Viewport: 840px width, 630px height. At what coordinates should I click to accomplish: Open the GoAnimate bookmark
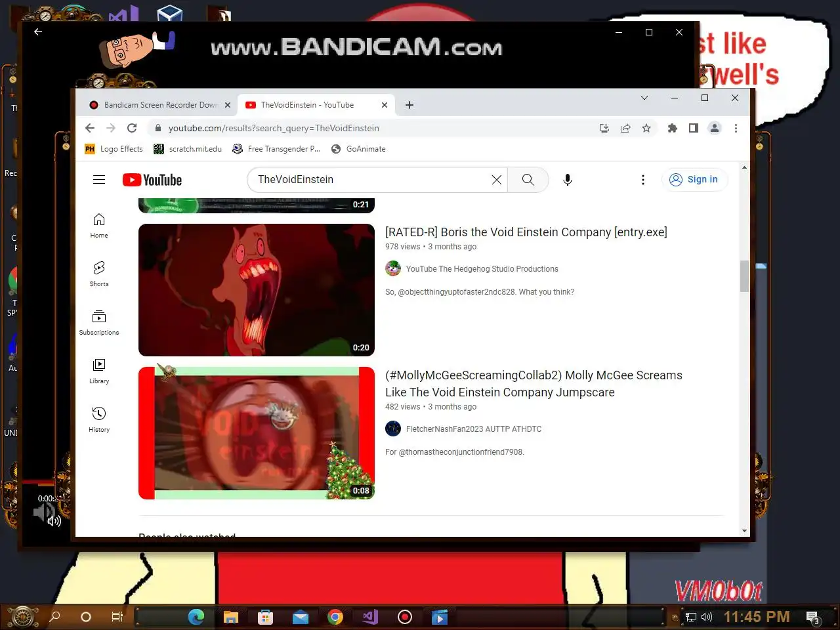point(358,149)
